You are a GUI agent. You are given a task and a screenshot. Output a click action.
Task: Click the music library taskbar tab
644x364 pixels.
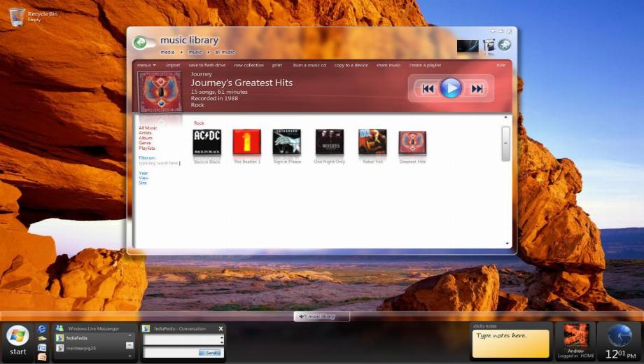coord(321,316)
